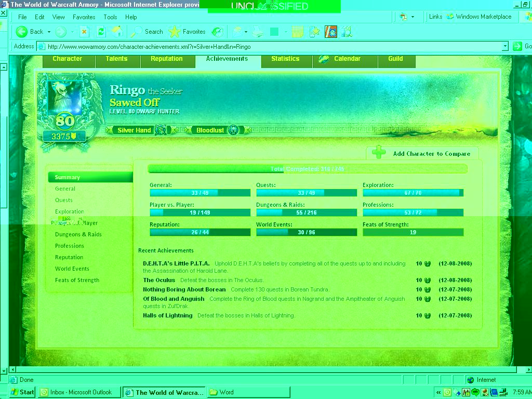Switch to Inbox - Microsoft Outlook in taskbar
The width and height of the screenshot is (532, 399).
click(79, 392)
